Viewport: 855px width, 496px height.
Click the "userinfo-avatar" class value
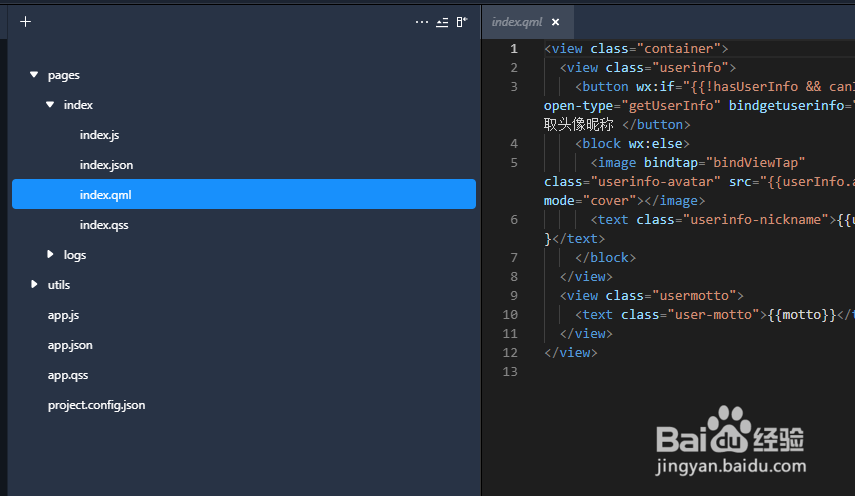655,182
